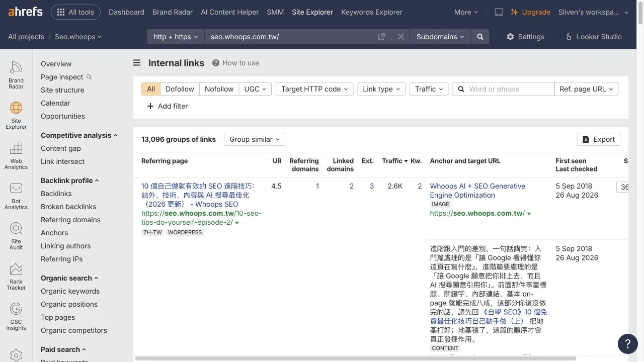Click the settings gear in left sidebar
Screen dimensions: 644x362
pos(16,355)
